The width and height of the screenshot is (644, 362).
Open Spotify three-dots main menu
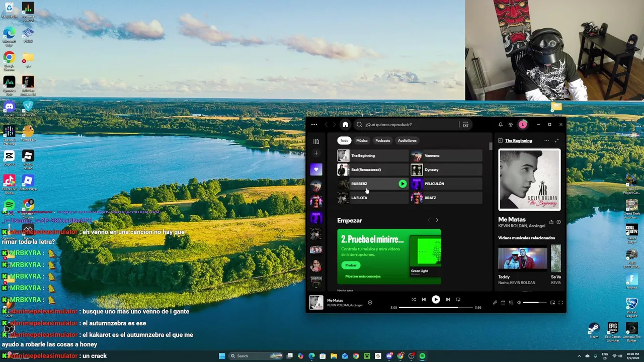tap(314, 125)
